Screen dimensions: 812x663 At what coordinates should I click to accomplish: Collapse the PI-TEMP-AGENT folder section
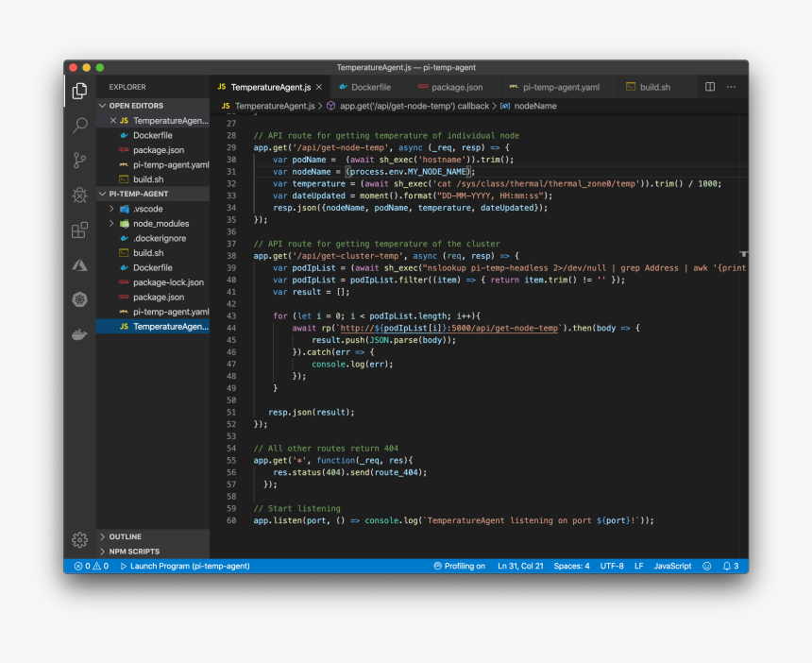tap(153, 194)
